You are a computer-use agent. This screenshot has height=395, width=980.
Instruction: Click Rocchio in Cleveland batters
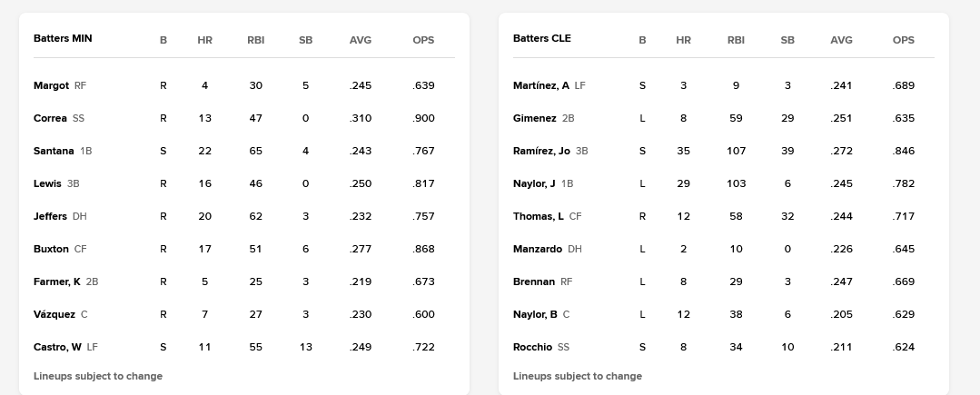pyautogui.click(x=532, y=347)
